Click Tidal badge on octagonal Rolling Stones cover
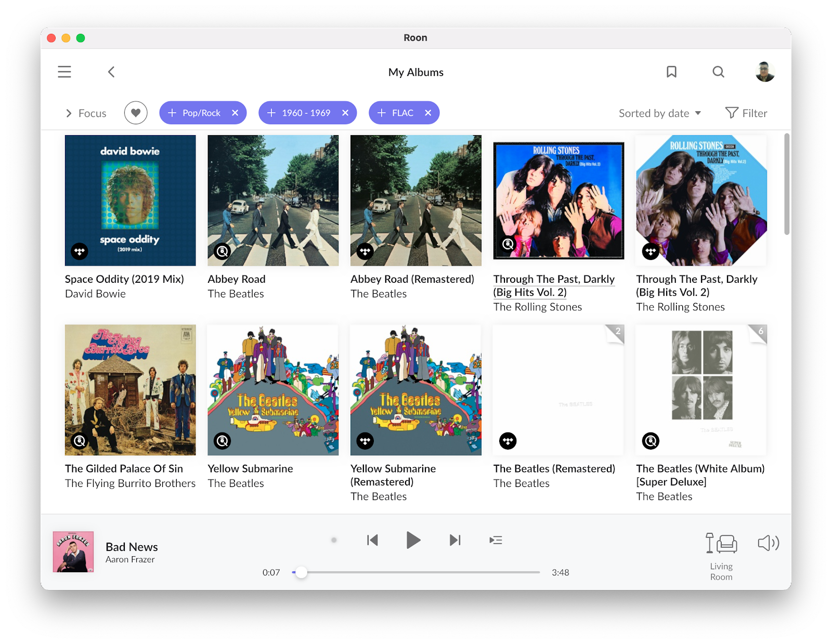832x644 pixels. click(x=651, y=252)
